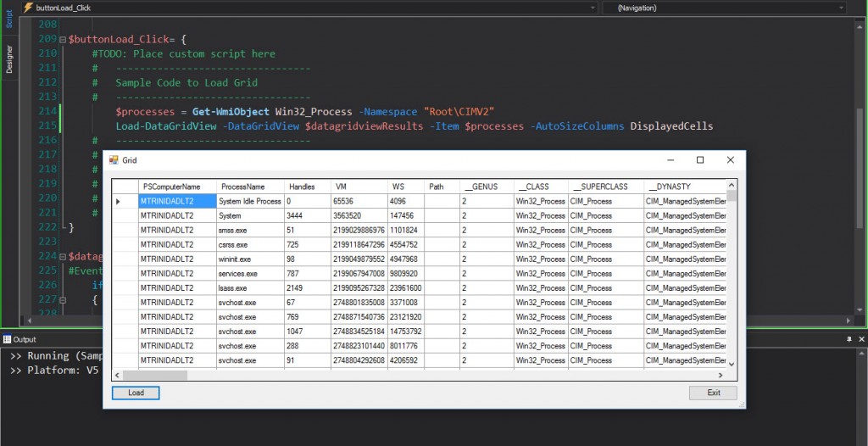The height and width of the screenshot is (446, 868).
Task: Click the code editor horizontal scroll left arrow
Action: point(29,321)
